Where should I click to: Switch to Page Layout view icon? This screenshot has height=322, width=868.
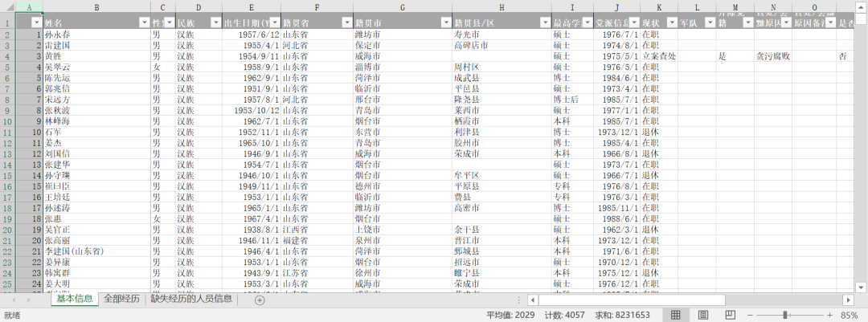click(x=703, y=316)
